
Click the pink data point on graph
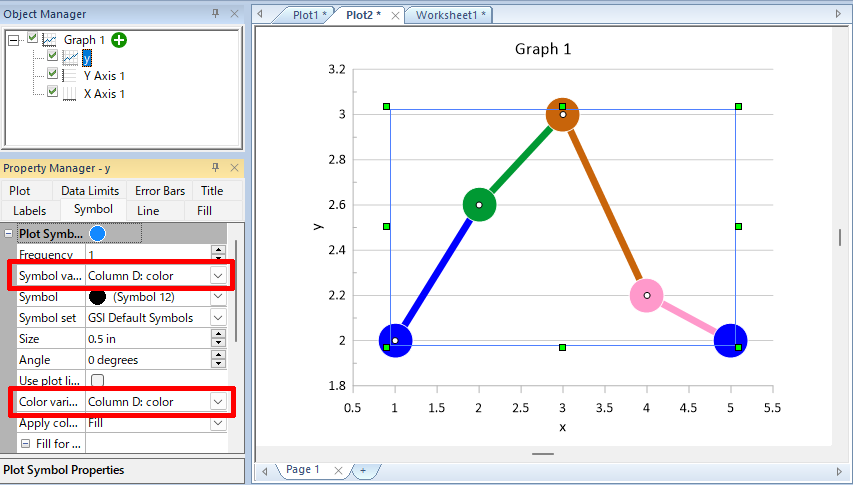coord(647,295)
